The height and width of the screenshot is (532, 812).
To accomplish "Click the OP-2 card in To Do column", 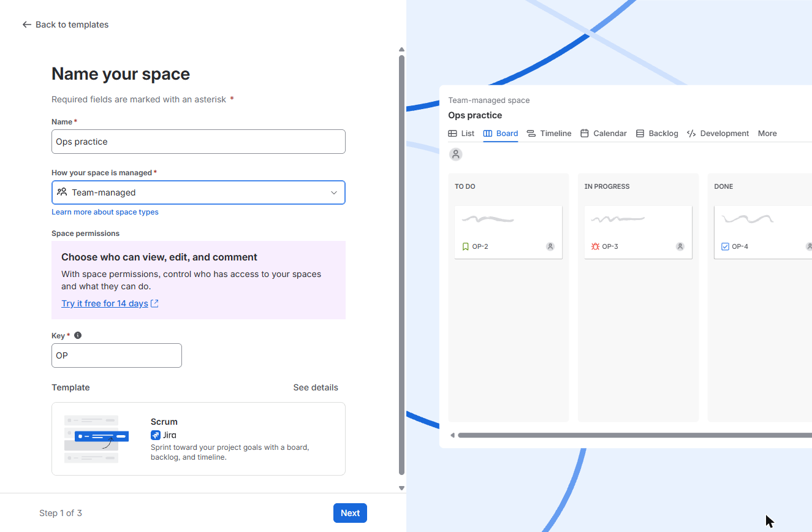I will [x=508, y=232].
